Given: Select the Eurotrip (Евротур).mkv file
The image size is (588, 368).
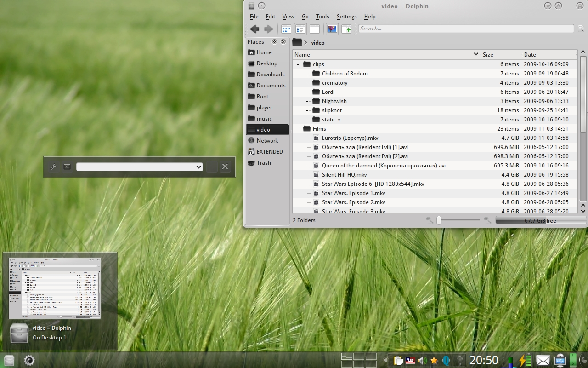Looking at the screenshot, I should point(350,138).
